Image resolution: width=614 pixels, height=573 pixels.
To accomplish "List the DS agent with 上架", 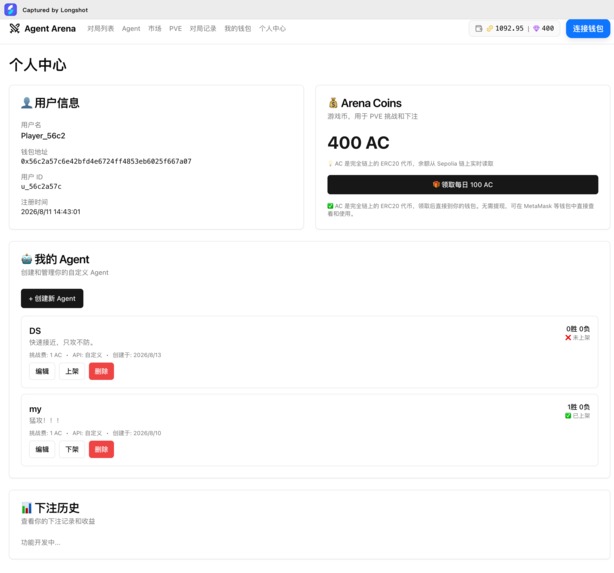I will 72,371.
